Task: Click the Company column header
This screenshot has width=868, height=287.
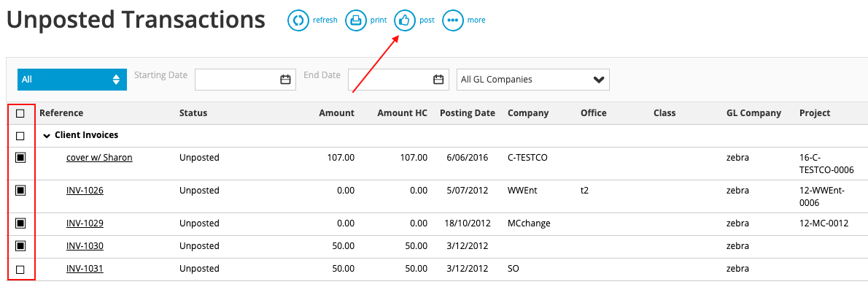Action: [x=528, y=113]
